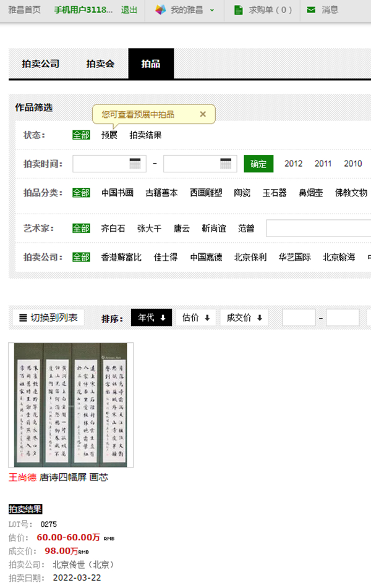Filter artist by 靳尚谊
Screen dimensions: 371x588
click(214, 229)
